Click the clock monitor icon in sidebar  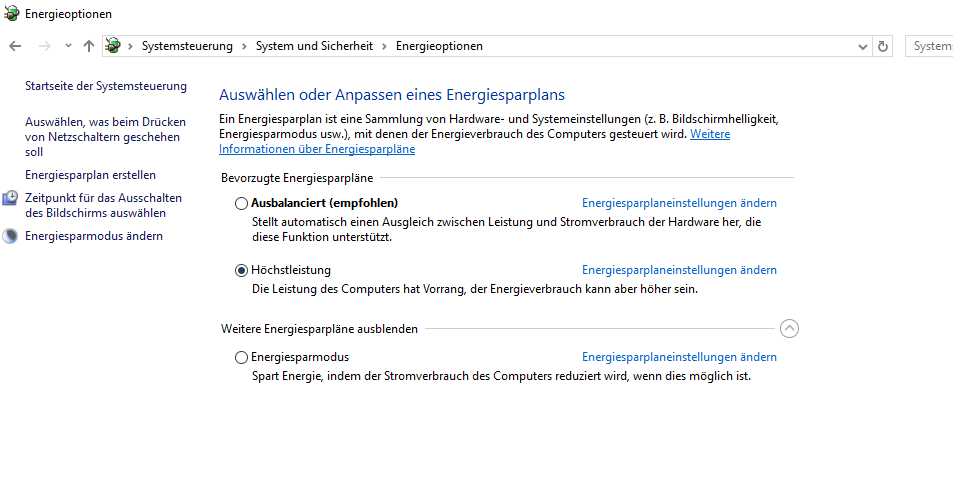(10, 198)
